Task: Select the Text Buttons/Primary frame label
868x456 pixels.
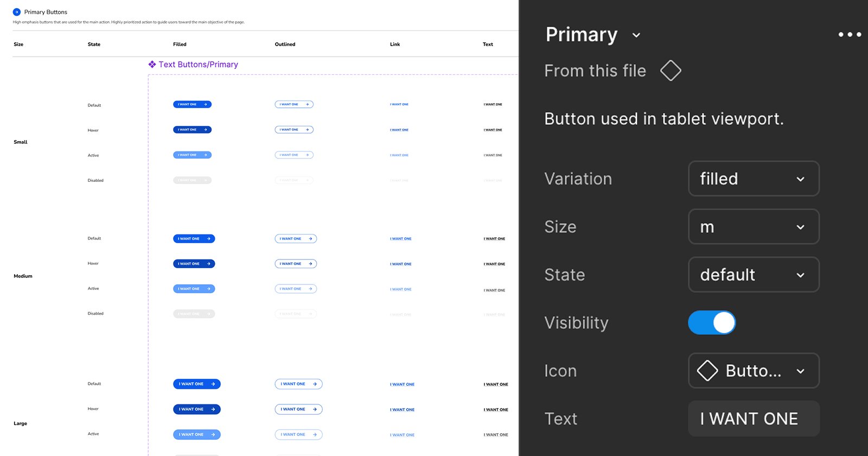Action: (198, 65)
